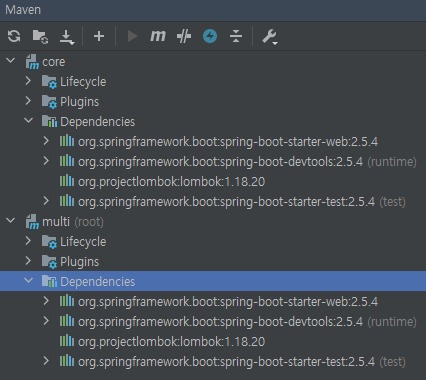The width and height of the screenshot is (426, 380).
Task: Click the multi Maven module icon
Action: (x=32, y=222)
